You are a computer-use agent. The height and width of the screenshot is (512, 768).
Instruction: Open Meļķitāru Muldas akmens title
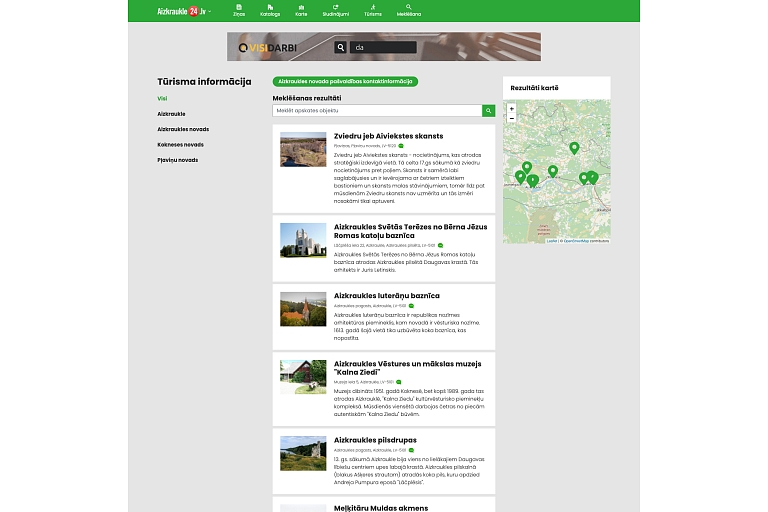click(381, 508)
